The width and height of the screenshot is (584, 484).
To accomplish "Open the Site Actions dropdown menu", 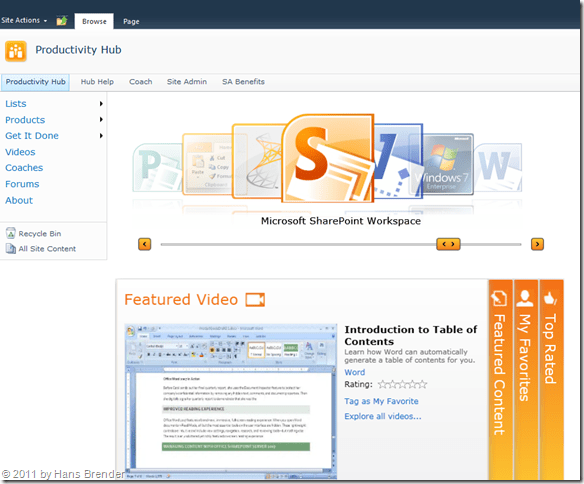I will pyautogui.click(x=24, y=20).
